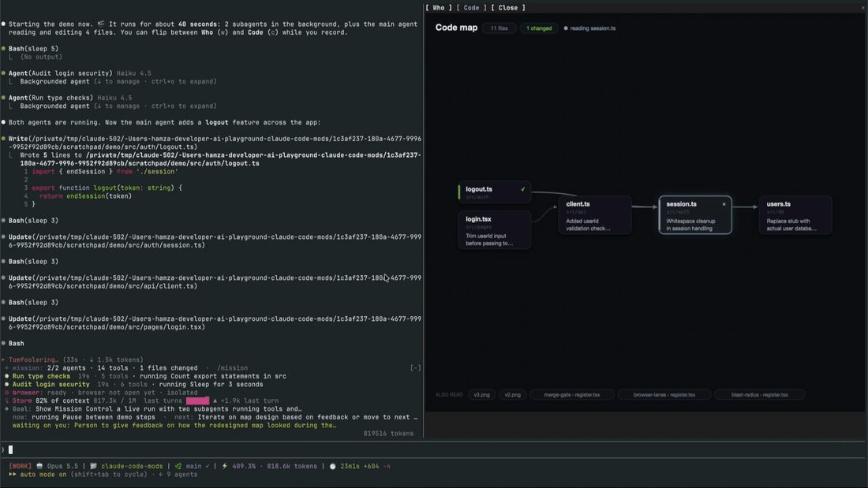Viewport: 868px width, 488px height.
Task: Open the logout.ts node in the code map
Action: point(494,192)
